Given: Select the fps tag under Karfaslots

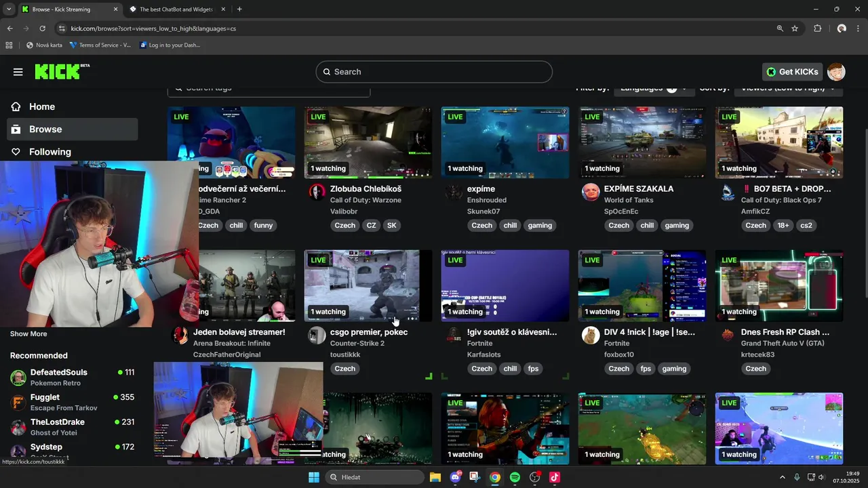Looking at the screenshot, I should click(x=533, y=369).
